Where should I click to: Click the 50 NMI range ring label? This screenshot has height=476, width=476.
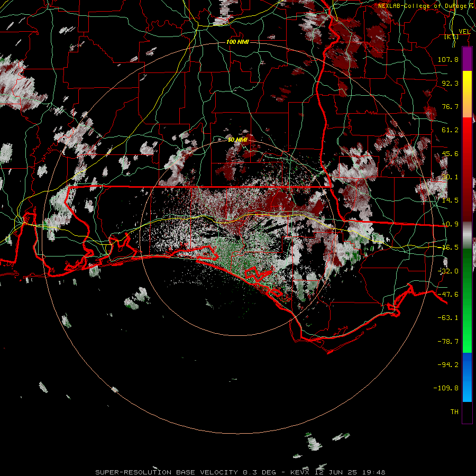point(237,140)
